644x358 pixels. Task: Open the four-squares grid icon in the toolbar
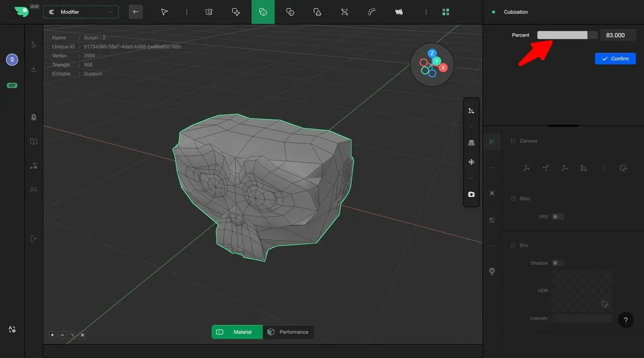[445, 12]
